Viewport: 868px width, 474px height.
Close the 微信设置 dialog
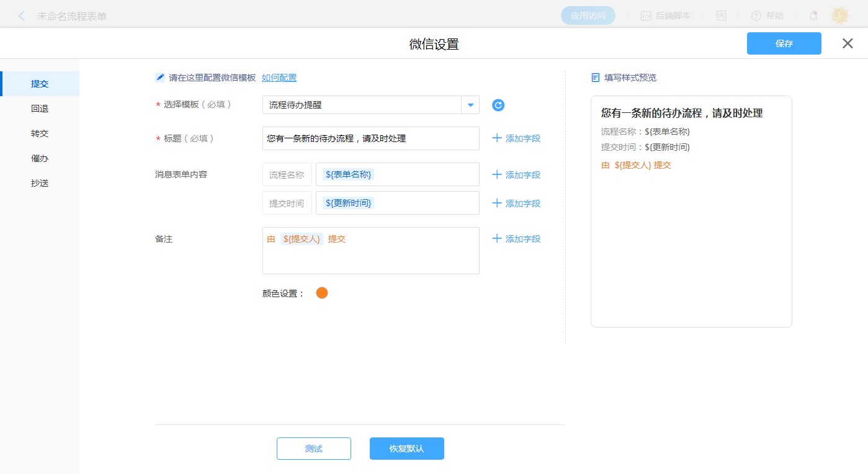click(848, 43)
